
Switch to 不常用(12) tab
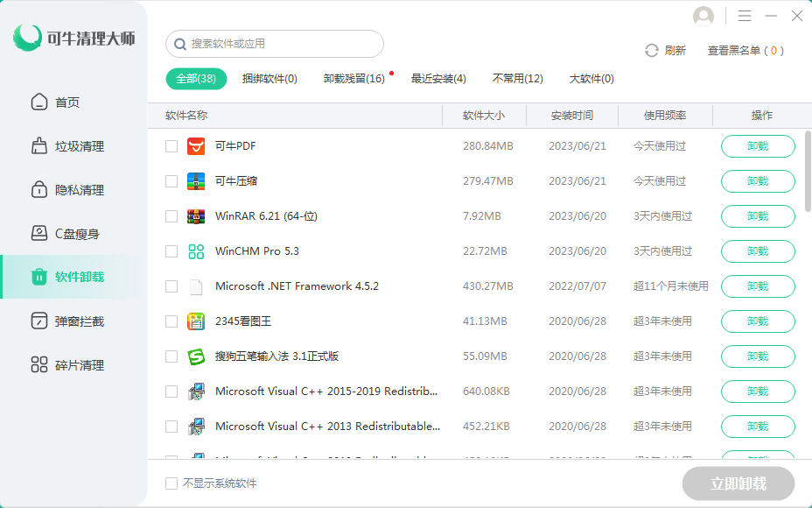517,79
